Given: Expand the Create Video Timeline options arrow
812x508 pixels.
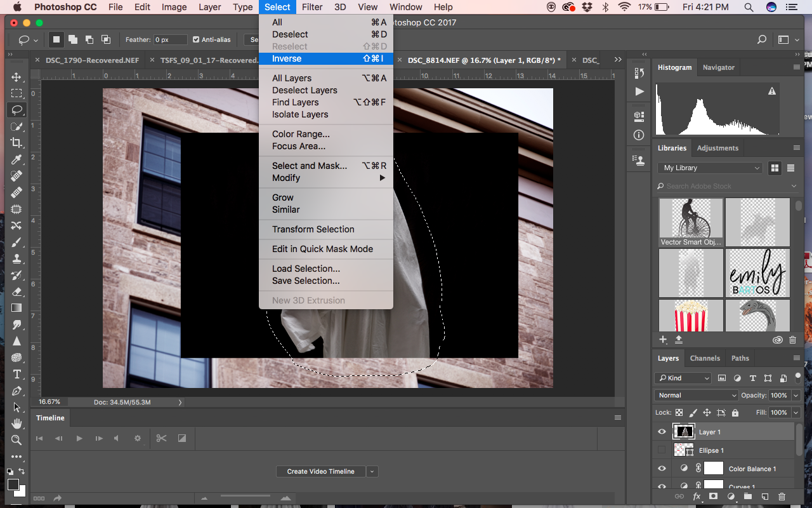Looking at the screenshot, I should 372,471.
